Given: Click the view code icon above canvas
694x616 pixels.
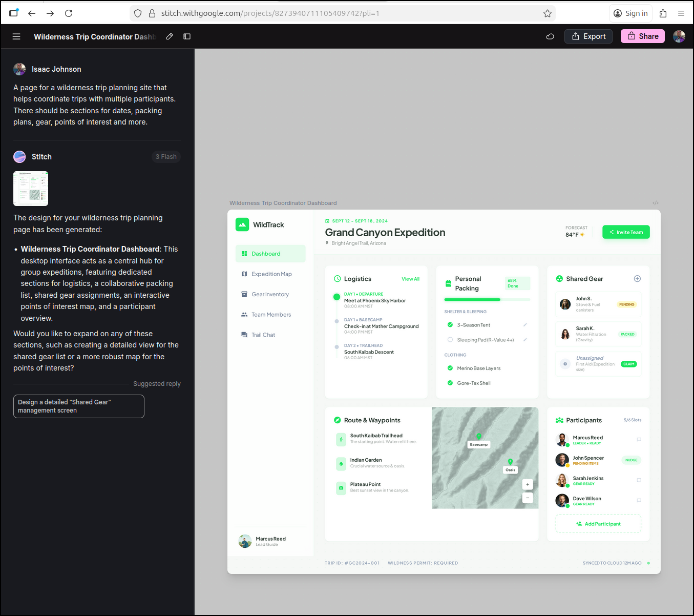Looking at the screenshot, I should point(656,203).
